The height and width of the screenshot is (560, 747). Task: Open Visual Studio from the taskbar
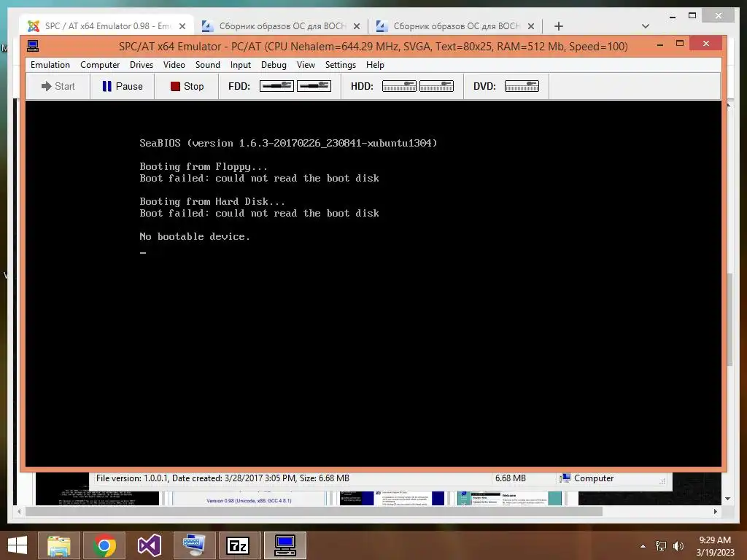coord(149,545)
